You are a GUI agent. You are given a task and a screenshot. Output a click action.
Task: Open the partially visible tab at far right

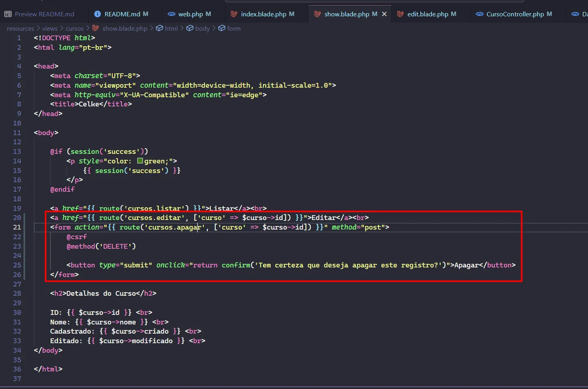point(579,14)
